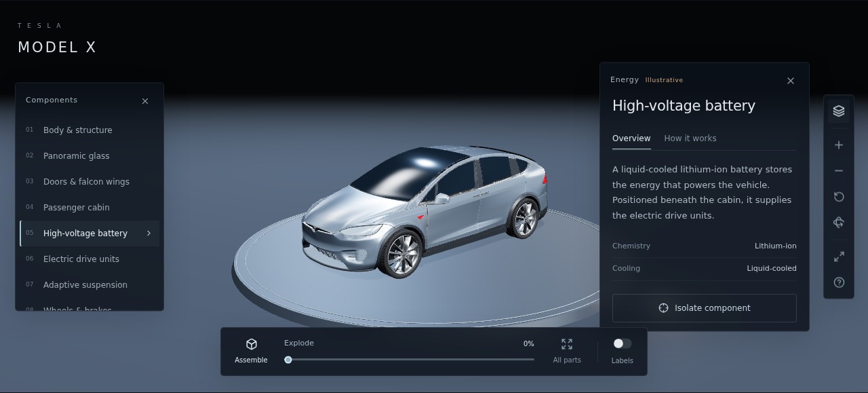The width and height of the screenshot is (868, 393).
Task: Click the MODEL X title
Action: 57,47
